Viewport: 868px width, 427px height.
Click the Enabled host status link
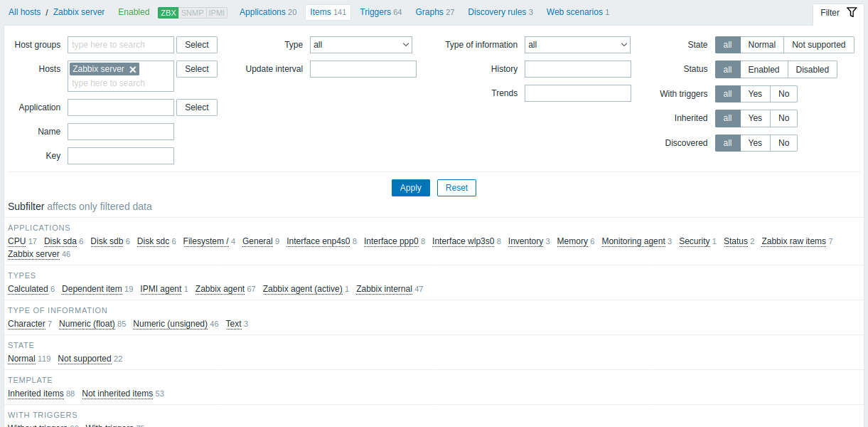[134, 12]
